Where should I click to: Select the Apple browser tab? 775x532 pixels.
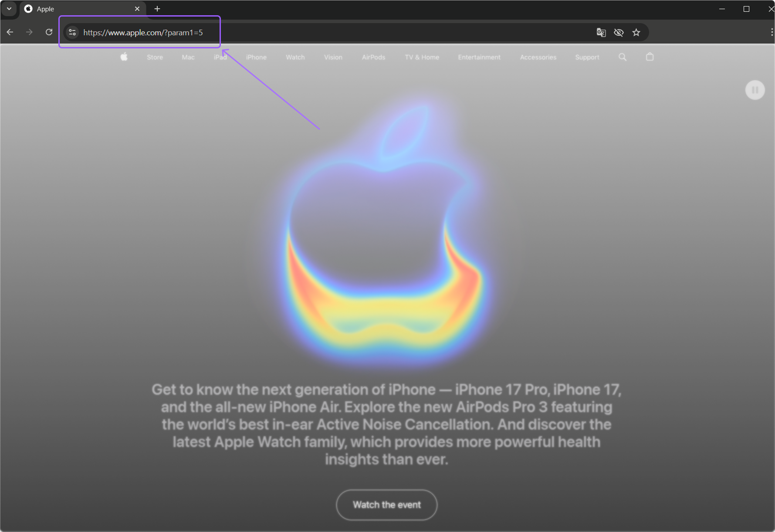(x=83, y=9)
